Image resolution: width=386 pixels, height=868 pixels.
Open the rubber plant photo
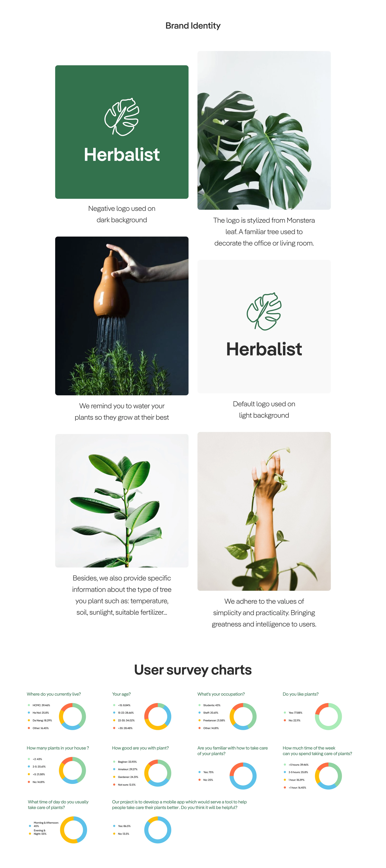click(122, 501)
